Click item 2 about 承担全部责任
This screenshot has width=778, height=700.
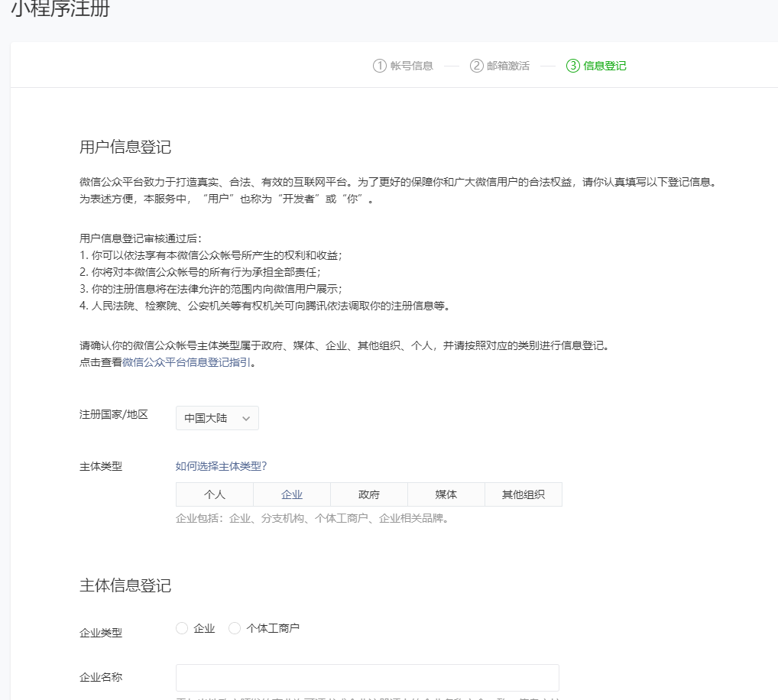(x=200, y=272)
